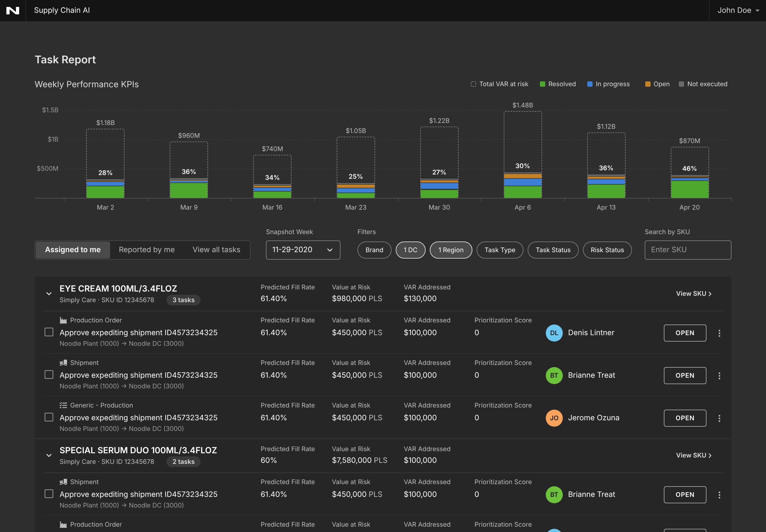766x532 pixels.
Task: Open the Task Status filter
Action: (553, 250)
